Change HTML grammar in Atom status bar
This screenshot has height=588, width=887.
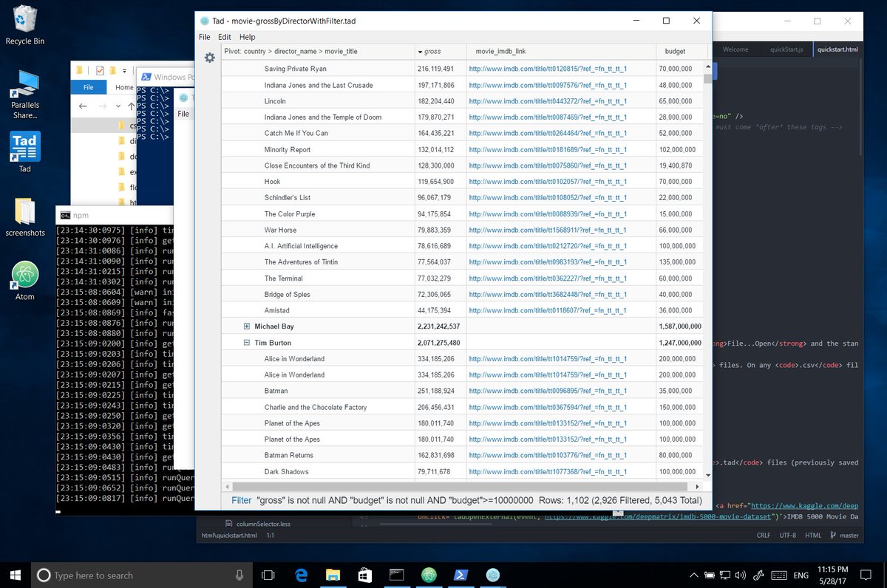(x=813, y=536)
